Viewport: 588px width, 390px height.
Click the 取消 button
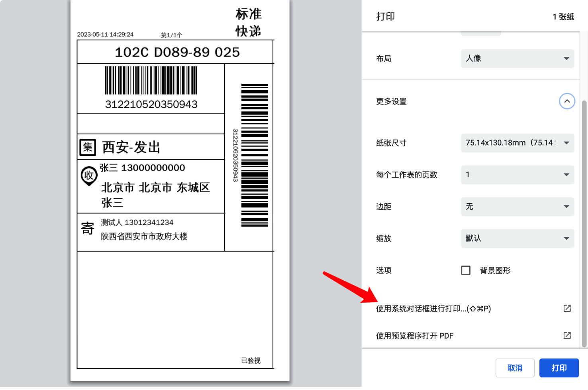(515, 368)
